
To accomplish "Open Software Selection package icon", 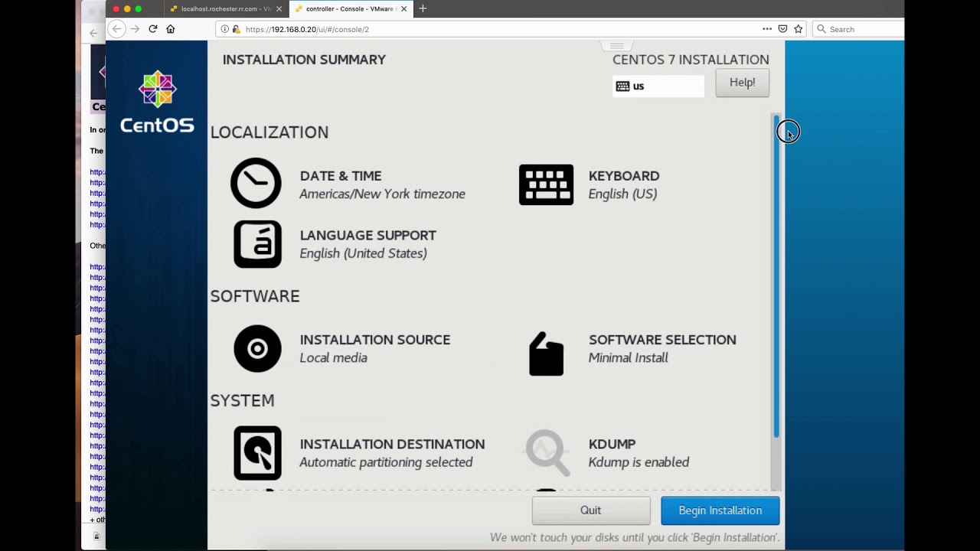I will point(546,354).
